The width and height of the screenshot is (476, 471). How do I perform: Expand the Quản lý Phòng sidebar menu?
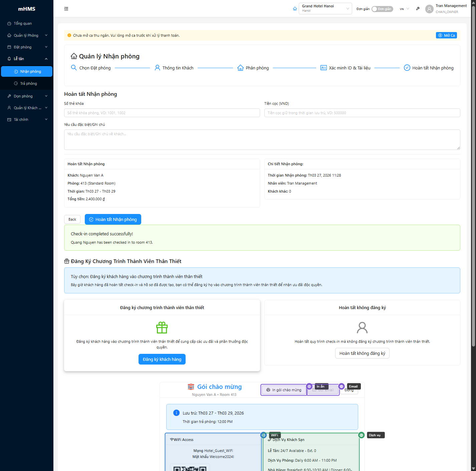pyautogui.click(x=27, y=35)
